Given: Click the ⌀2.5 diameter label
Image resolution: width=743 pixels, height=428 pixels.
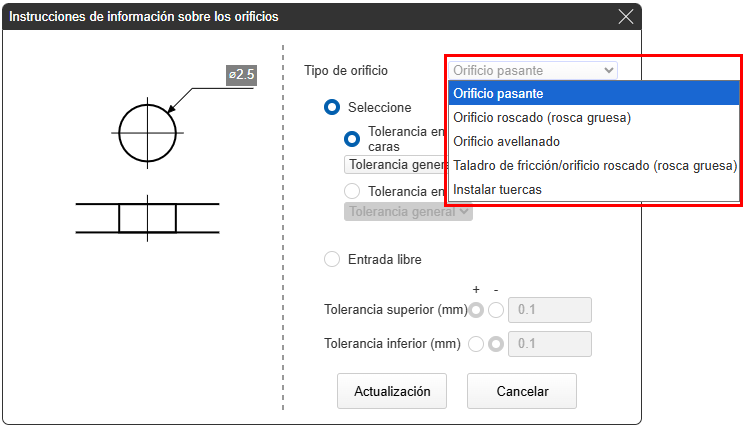Looking at the screenshot, I should pyautogui.click(x=243, y=75).
